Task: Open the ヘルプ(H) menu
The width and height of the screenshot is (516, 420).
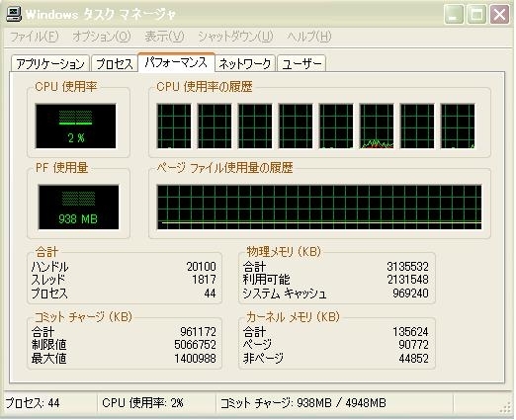Action: pyautogui.click(x=309, y=37)
